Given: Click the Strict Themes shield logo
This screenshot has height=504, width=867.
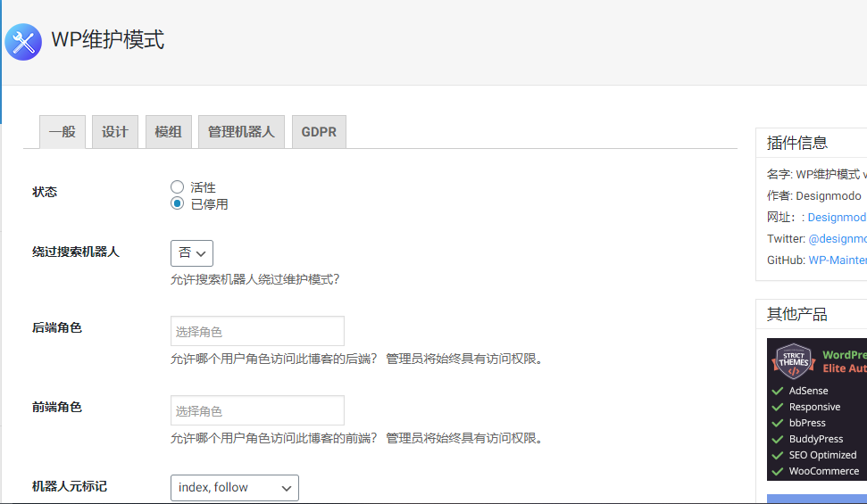Looking at the screenshot, I should [x=794, y=361].
